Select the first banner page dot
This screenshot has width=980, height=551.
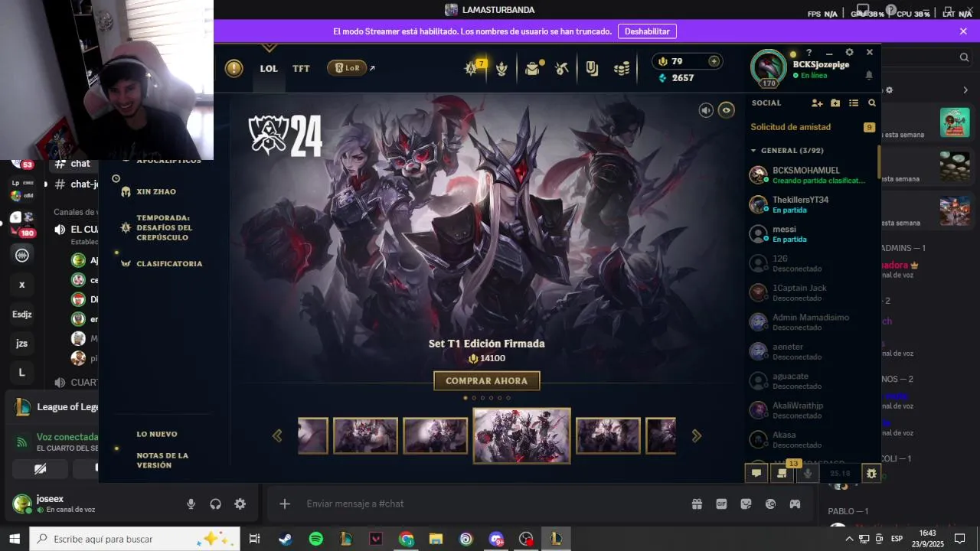[x=465, y=398]
